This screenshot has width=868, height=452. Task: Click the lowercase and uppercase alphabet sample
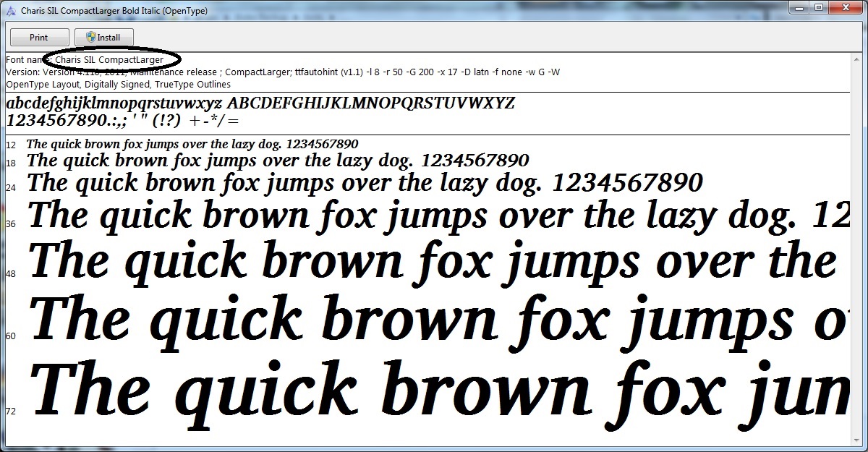[x=260, y=103]
